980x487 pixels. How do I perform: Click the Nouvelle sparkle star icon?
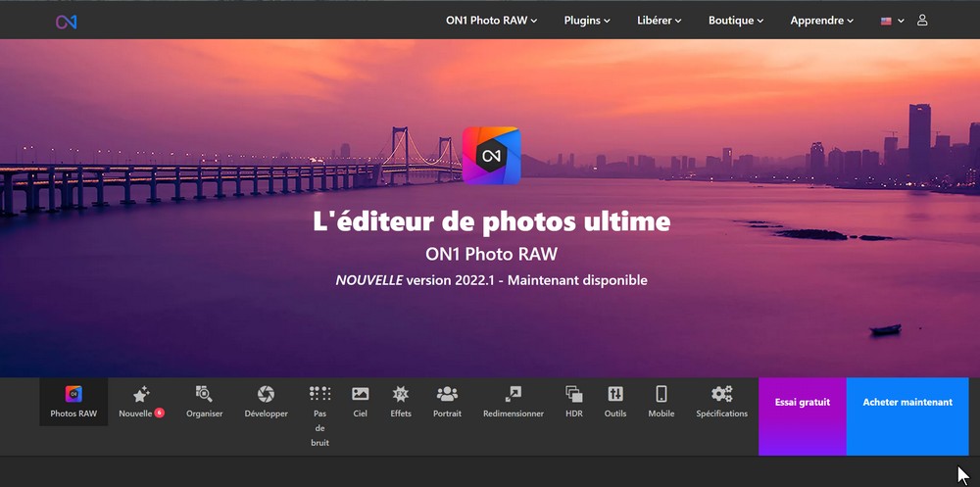[x=141, y=394]
